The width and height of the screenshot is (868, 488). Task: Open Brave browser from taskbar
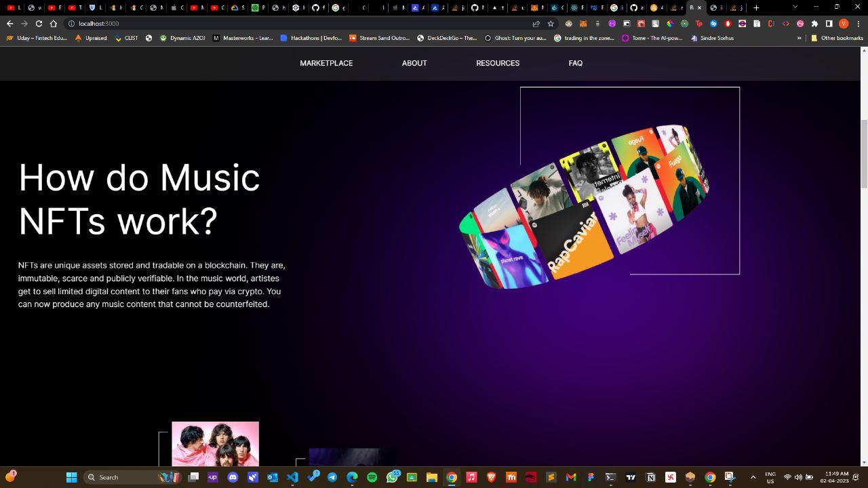491,477
